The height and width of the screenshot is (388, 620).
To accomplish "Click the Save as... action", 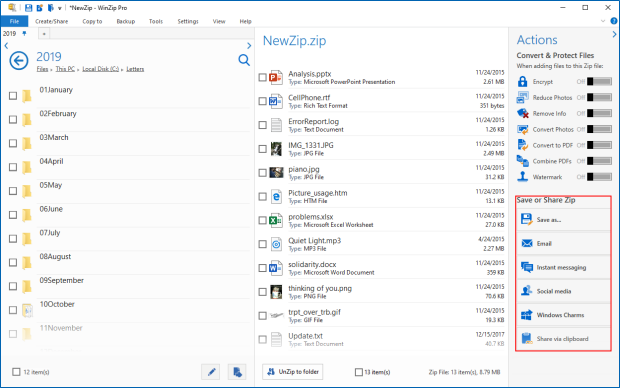I will pyautogui.click(x=563, y=220).
